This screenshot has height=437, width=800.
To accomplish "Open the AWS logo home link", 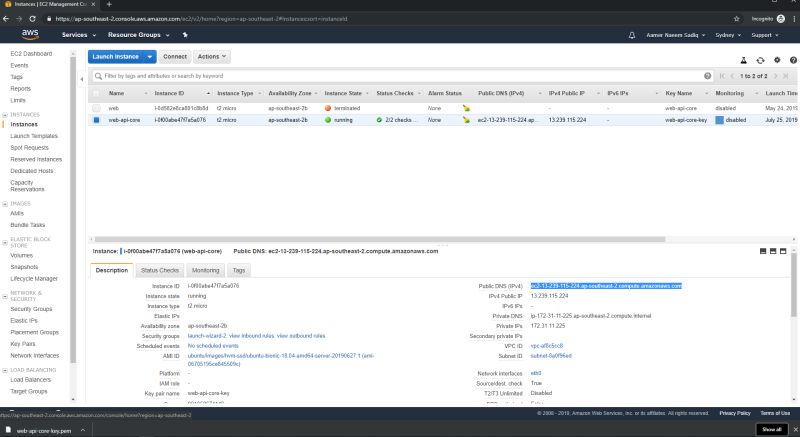I will pyautogui.click(x=30, y=34).
